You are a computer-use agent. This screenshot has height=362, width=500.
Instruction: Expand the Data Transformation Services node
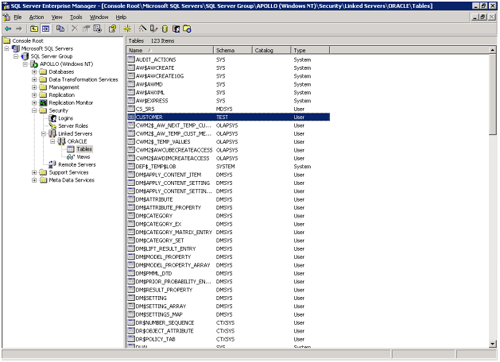click(x=34, y=79)
